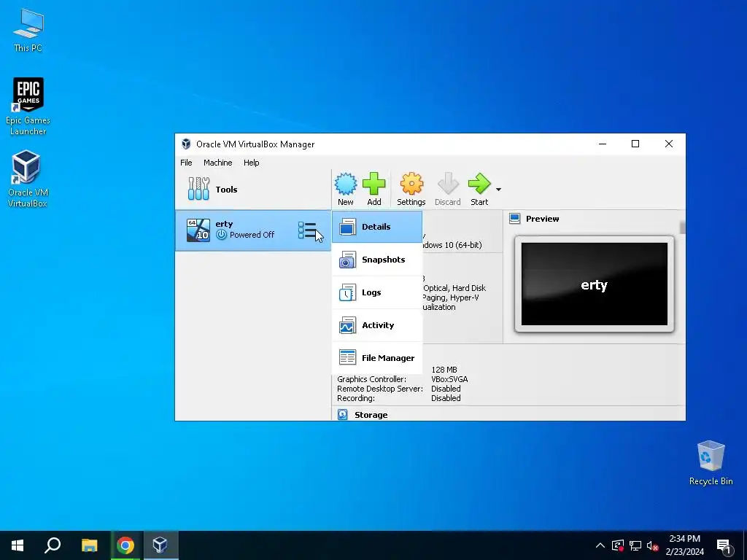
Task: Open Snapshots in the machine tools menu
Action: coord(377,260)
